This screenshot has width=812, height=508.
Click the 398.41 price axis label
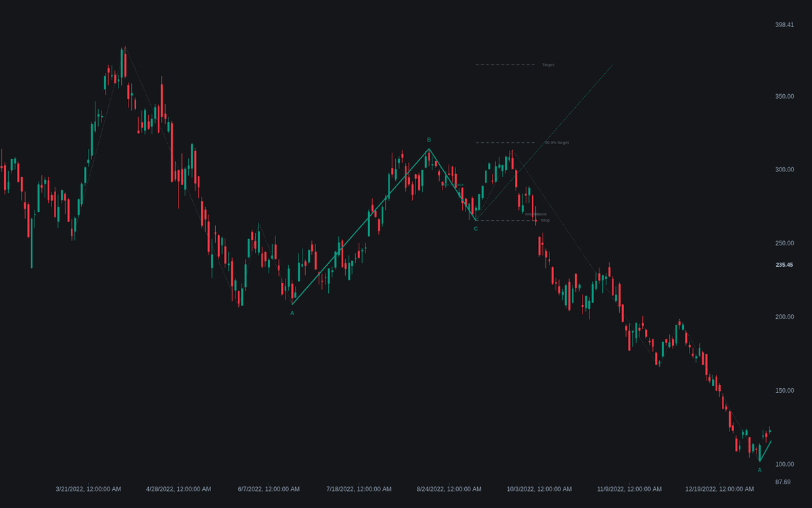784,25
